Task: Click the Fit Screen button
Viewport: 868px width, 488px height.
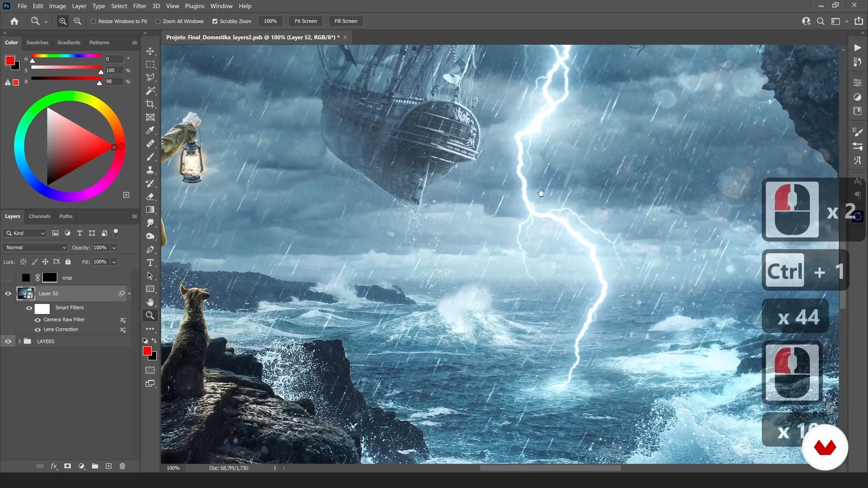Action: (x=306, y=21)
